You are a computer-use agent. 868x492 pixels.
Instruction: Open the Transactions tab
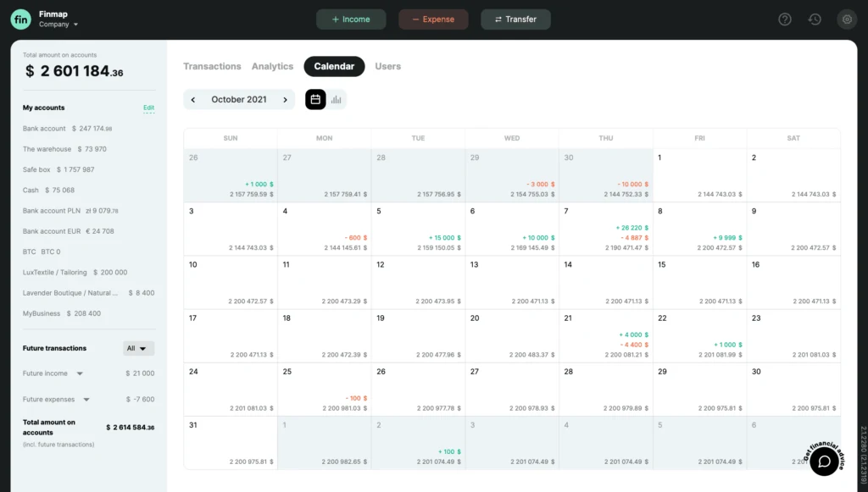tap(212, 66)
